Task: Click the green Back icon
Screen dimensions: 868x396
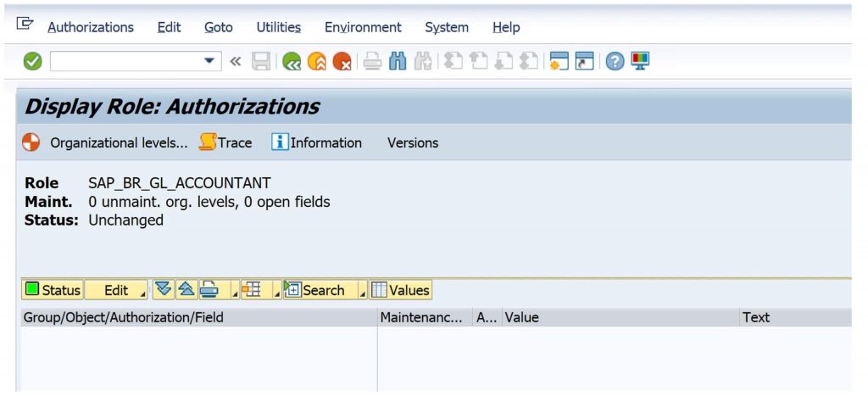Action: pyautogui.click(x=292, y=61)
